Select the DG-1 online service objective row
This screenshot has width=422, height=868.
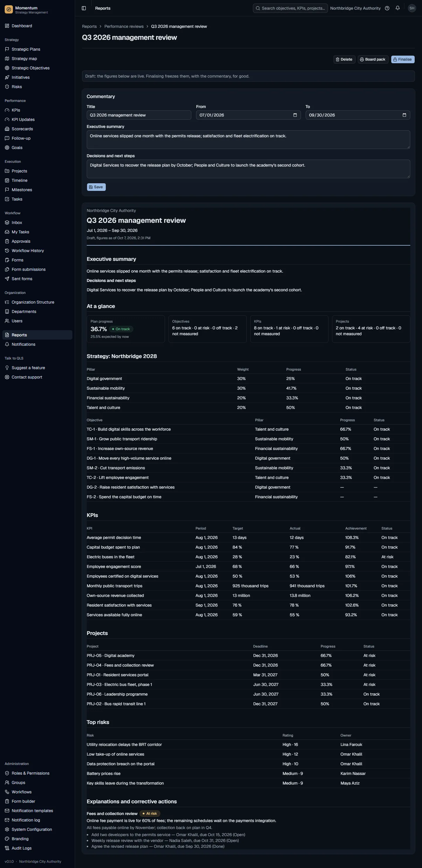[248, 458]
